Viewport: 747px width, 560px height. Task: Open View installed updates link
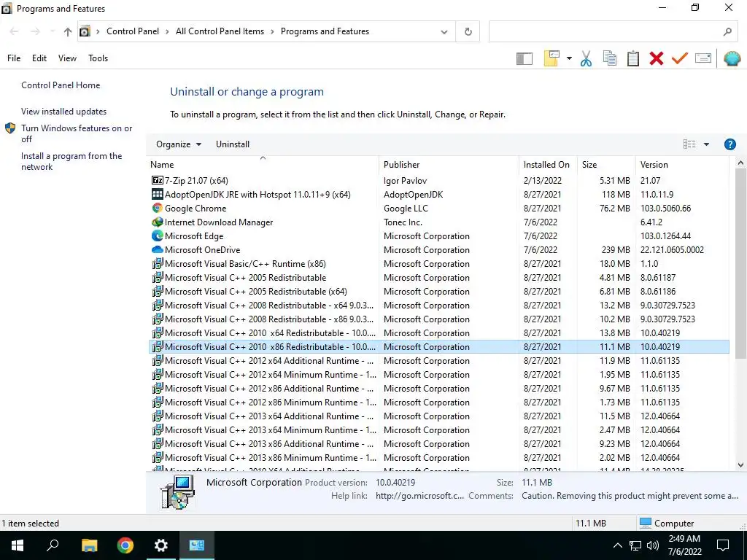64,112
